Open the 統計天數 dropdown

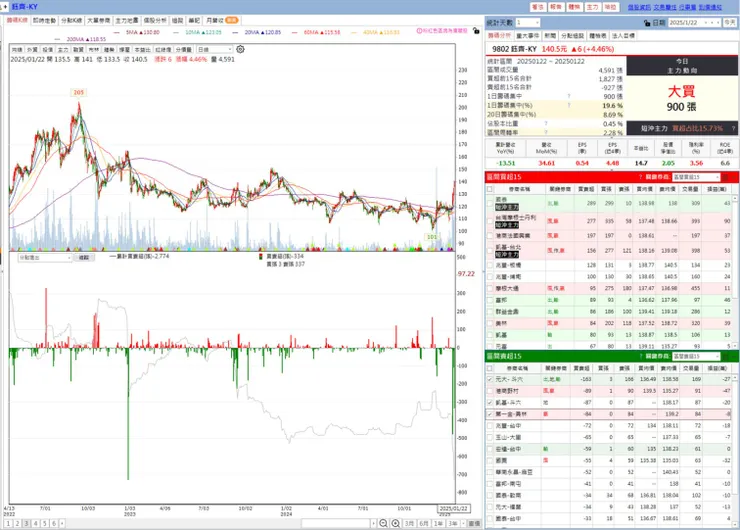tap(528, 23)
